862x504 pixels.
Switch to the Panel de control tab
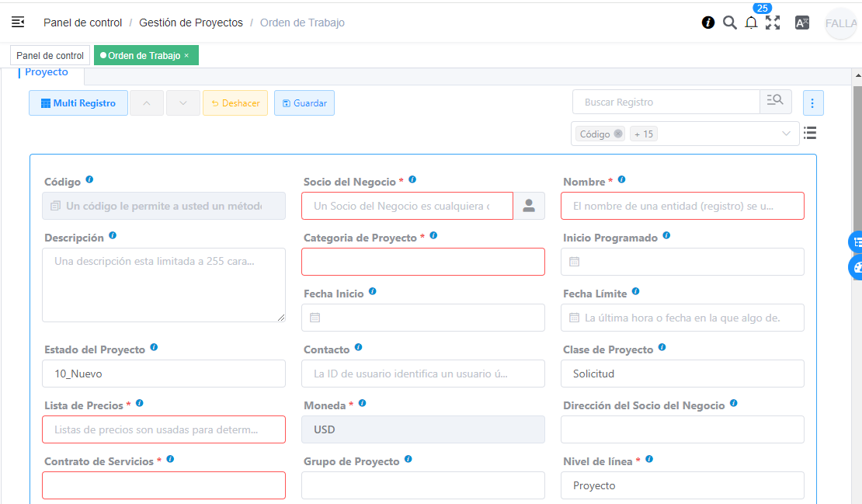(x=49, y=55)
